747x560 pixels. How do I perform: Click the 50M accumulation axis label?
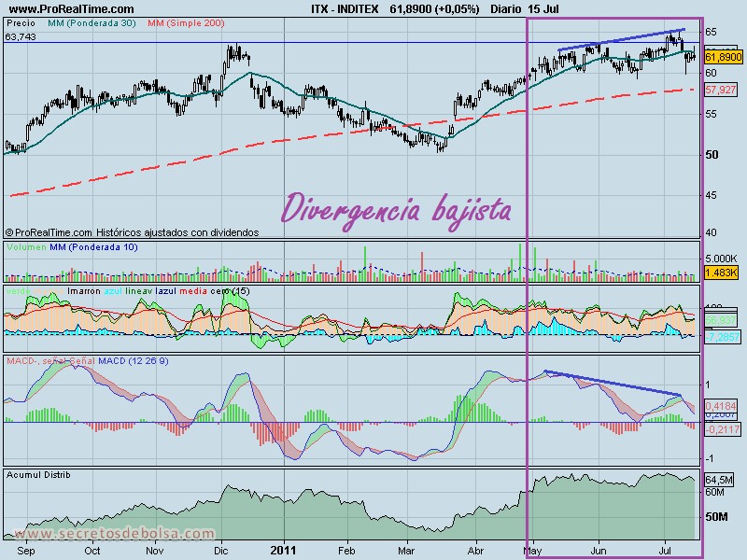[716, 517]
